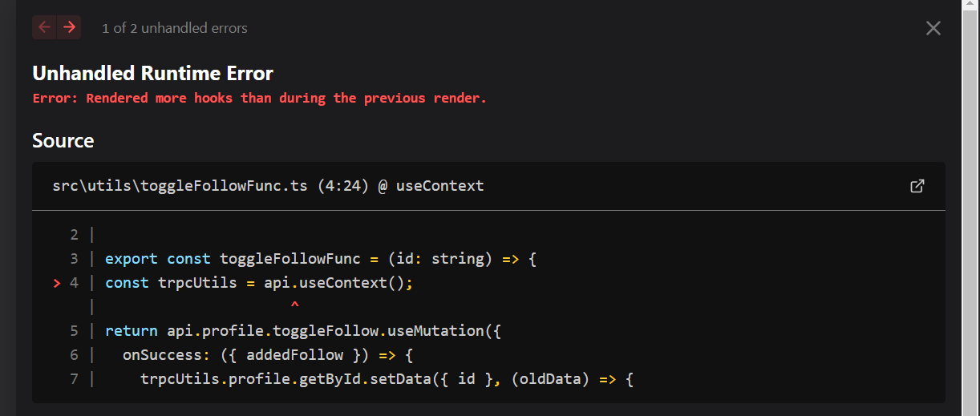Click the page scrollbar on the right edge
This screenshot has width=980, height=416.
970,208
